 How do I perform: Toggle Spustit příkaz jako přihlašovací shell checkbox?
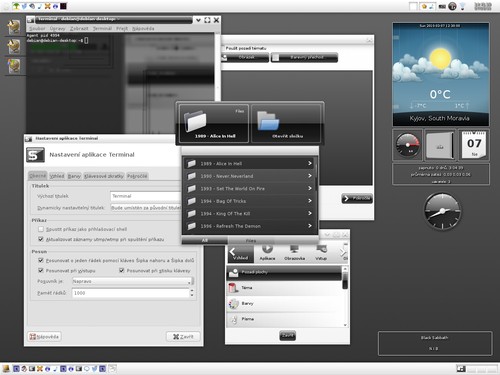pyautogui.click(x=41, y=229)
